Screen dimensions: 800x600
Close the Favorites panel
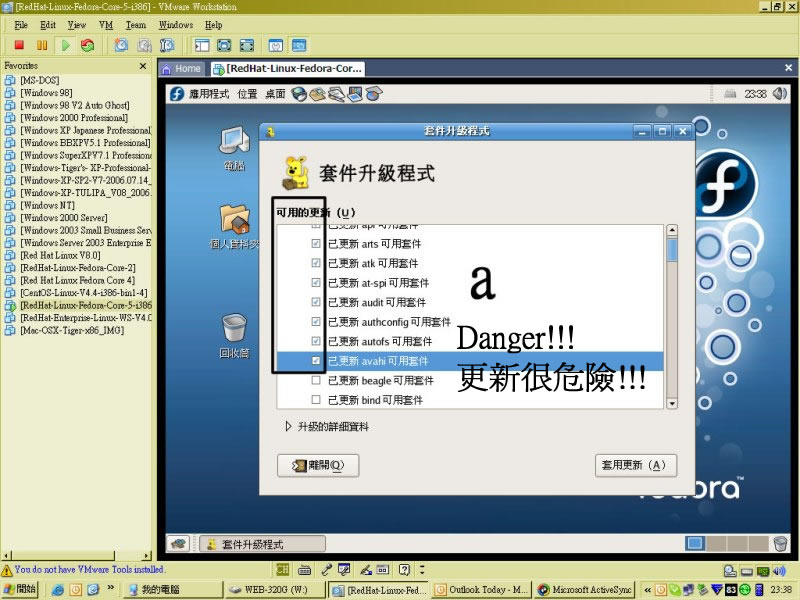pos(143,66)
